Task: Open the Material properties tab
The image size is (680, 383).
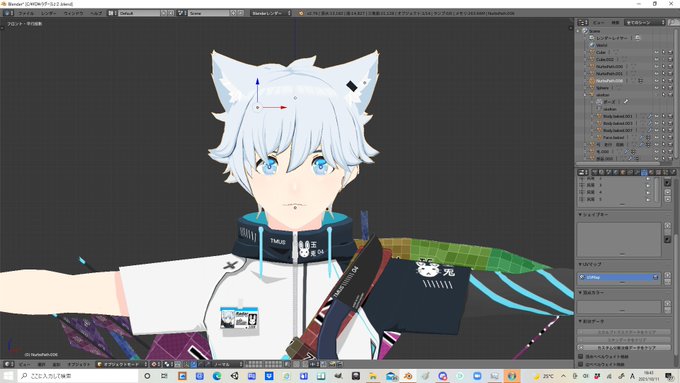Action: pyautogui.click(x=651, y=173)
